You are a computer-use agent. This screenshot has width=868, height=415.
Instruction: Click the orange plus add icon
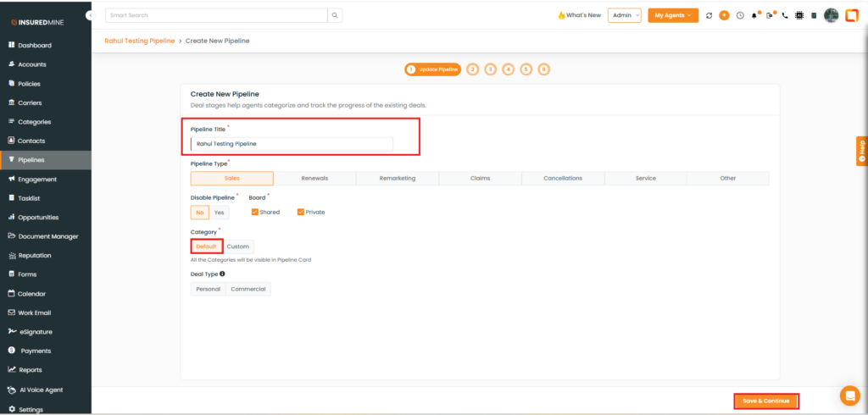724,15
